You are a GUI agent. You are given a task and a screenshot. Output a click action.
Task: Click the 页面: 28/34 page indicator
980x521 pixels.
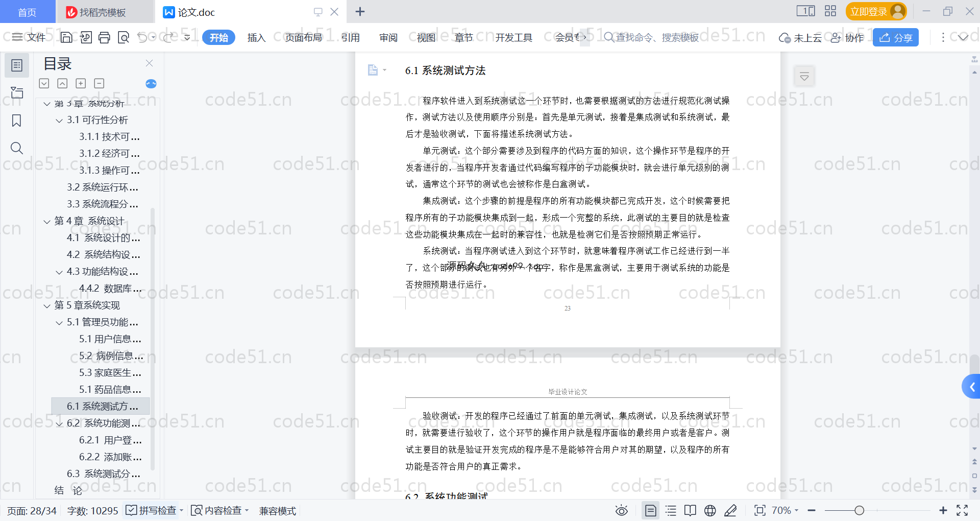pyautogui.click(x=32, y=511)
